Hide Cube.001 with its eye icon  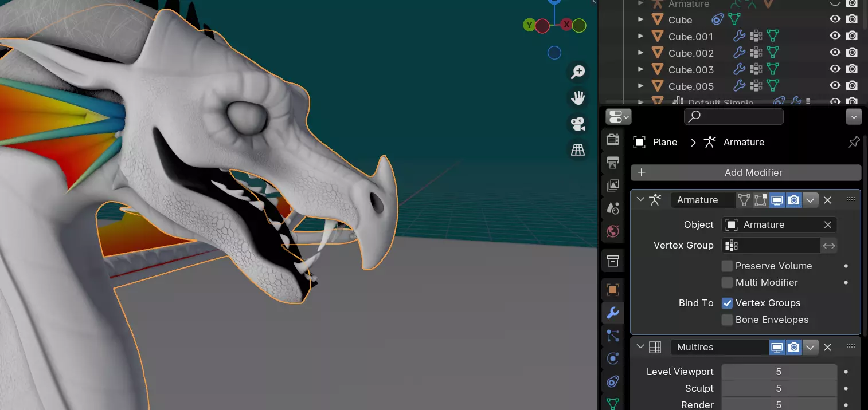[835, 36]
